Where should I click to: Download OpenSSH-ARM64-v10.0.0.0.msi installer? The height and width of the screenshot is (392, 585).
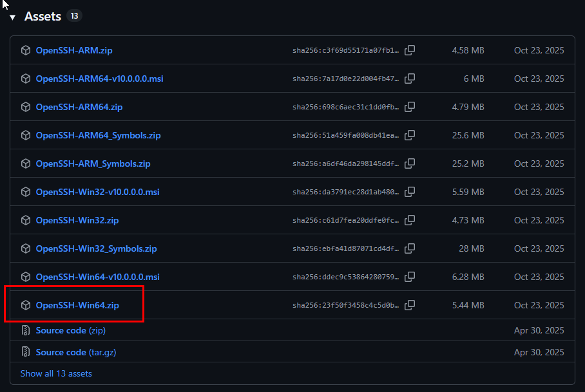99,79
